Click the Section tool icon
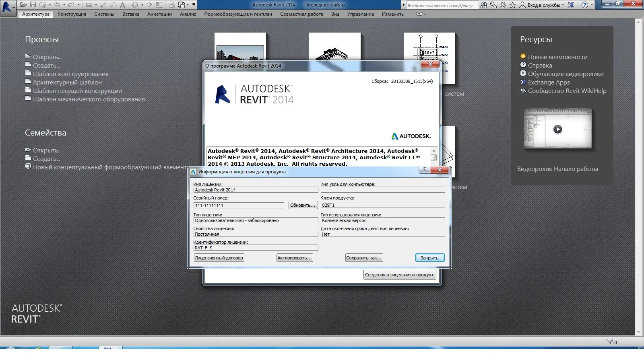Screen dimensions: 644x362 (x=149, y=5)
